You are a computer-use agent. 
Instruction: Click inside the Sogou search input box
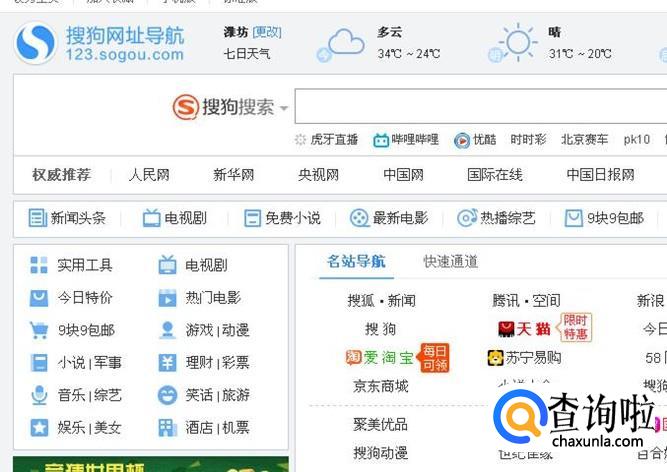(x=480, y=106)
